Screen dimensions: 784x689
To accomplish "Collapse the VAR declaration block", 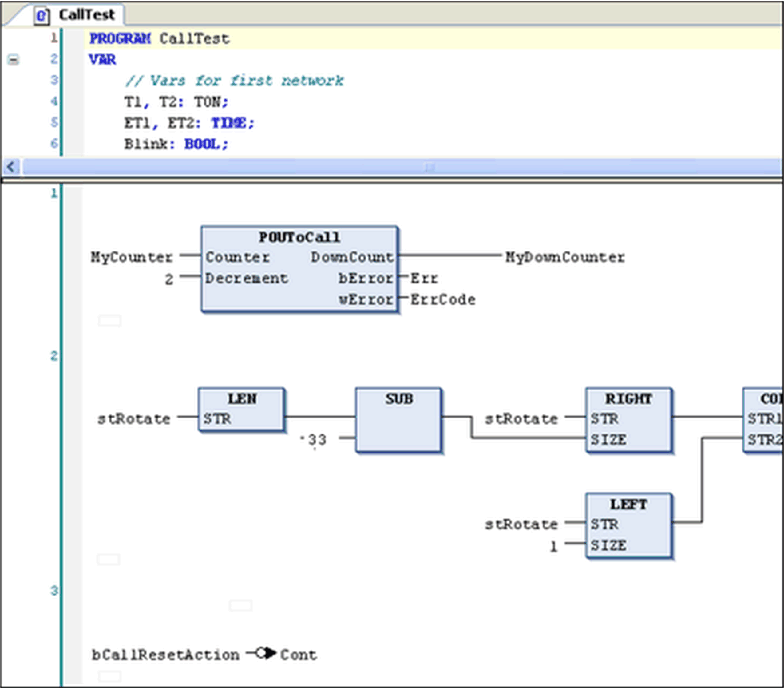I will (x=14, y=60).
